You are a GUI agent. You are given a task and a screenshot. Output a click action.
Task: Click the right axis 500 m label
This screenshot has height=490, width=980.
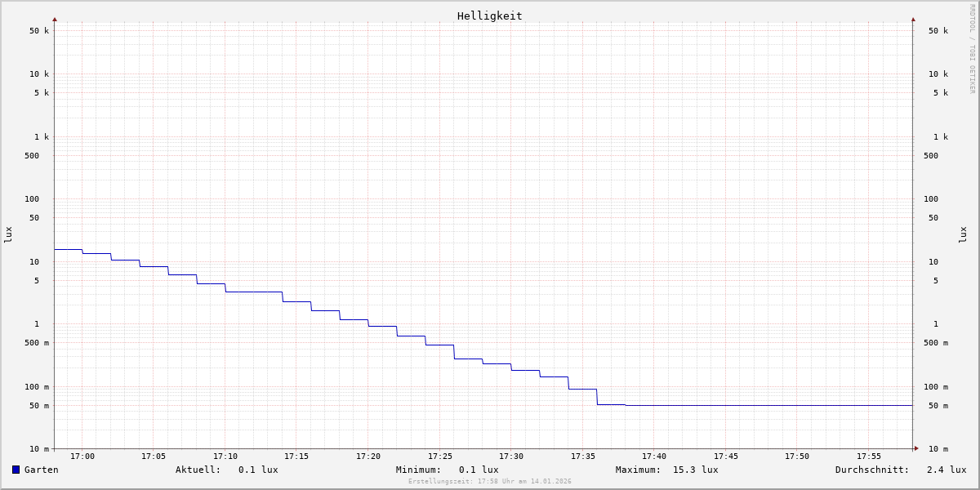point(936,343)
